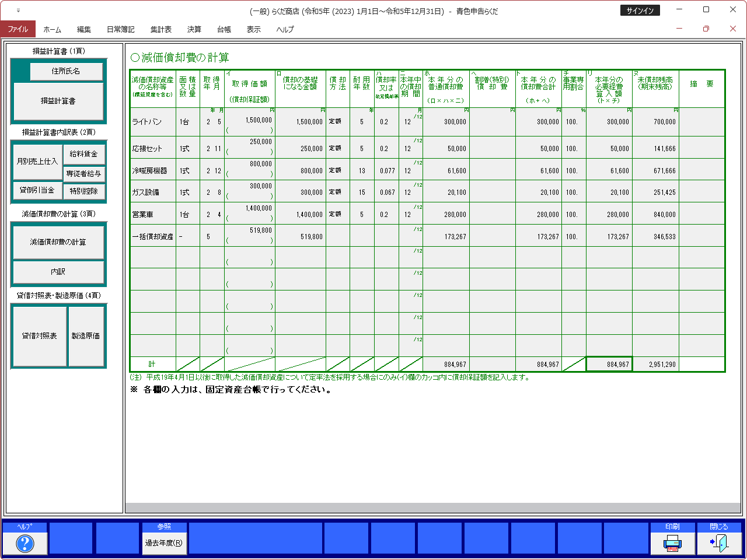
Task: Click the 貸倒引当金 button
Action: [37, 190]
